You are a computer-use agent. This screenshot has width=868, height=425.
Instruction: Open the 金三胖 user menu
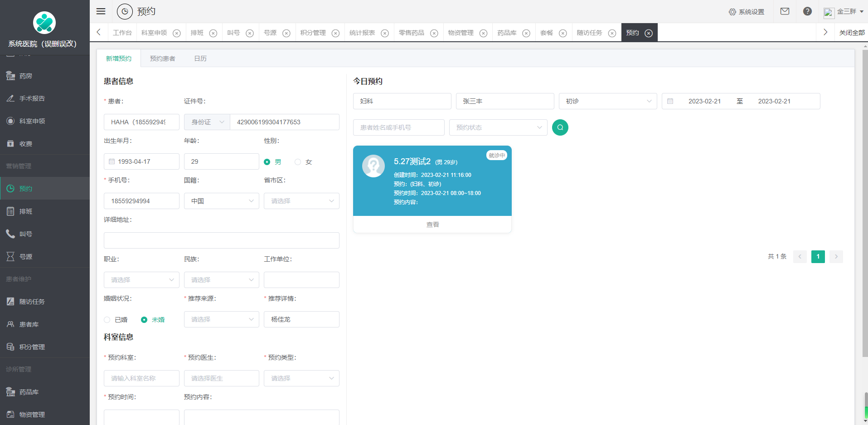[844, 12]
